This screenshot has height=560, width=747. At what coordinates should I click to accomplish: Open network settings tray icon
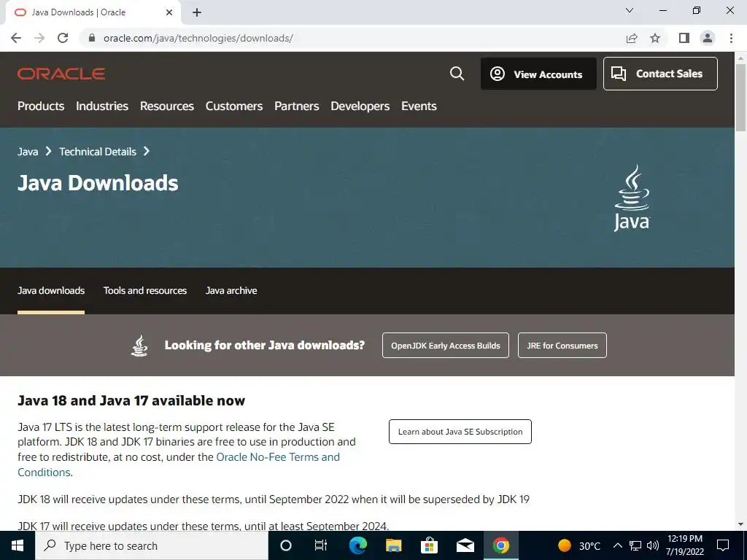click(x=635, y=545)
